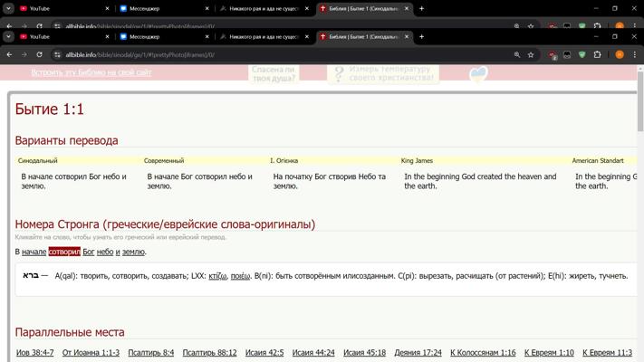The width and height of the screenshot is (644, 362).
Task: Expand the tab search chevron in the lower tab row
Action: pos(9,37)
